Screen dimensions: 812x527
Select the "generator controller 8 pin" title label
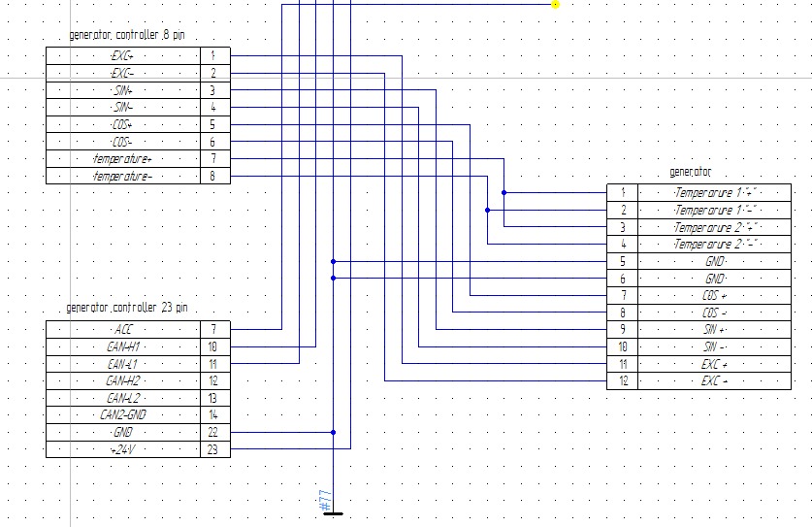127,35
